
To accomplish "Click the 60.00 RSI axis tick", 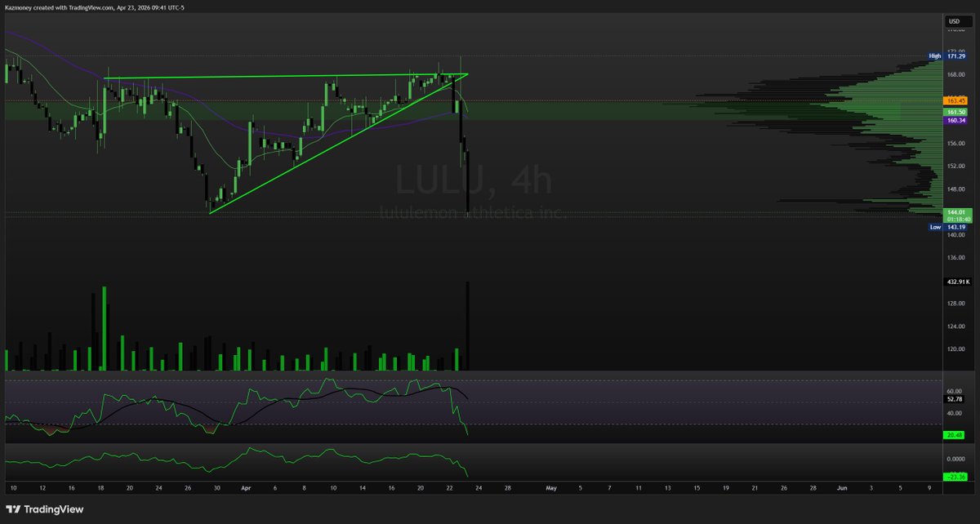I will click(953, 390).
